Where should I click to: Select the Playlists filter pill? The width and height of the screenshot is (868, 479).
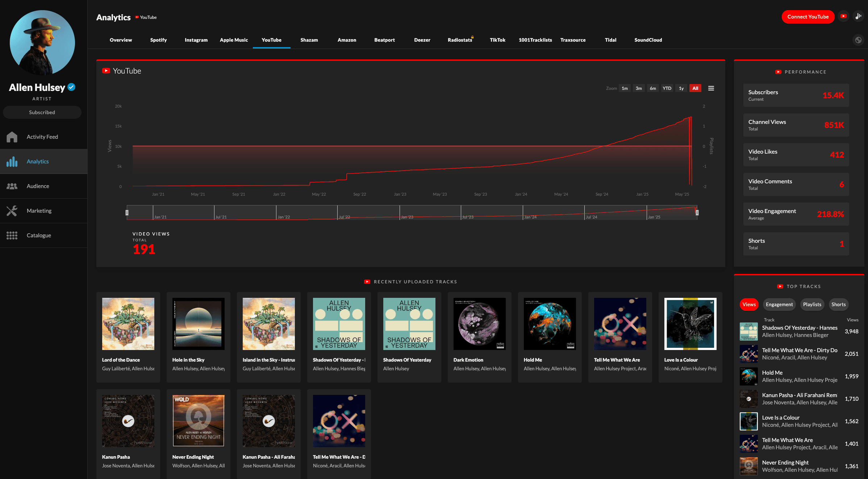point(812,304)
